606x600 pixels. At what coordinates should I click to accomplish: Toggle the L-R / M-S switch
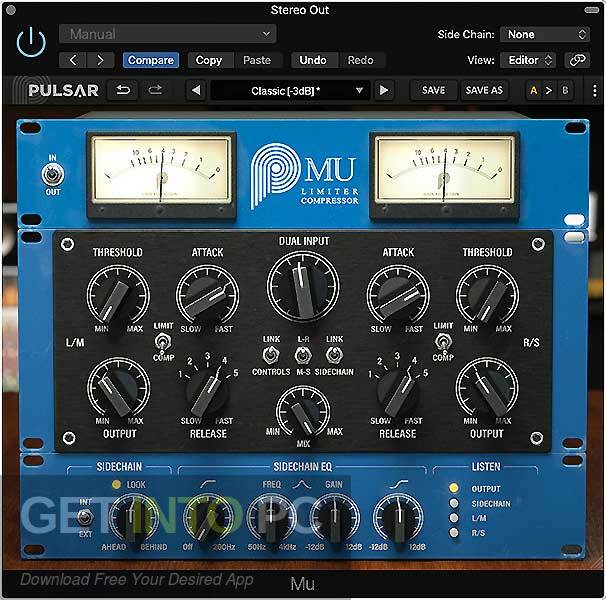pyautogui.click(x=303, y=355)
